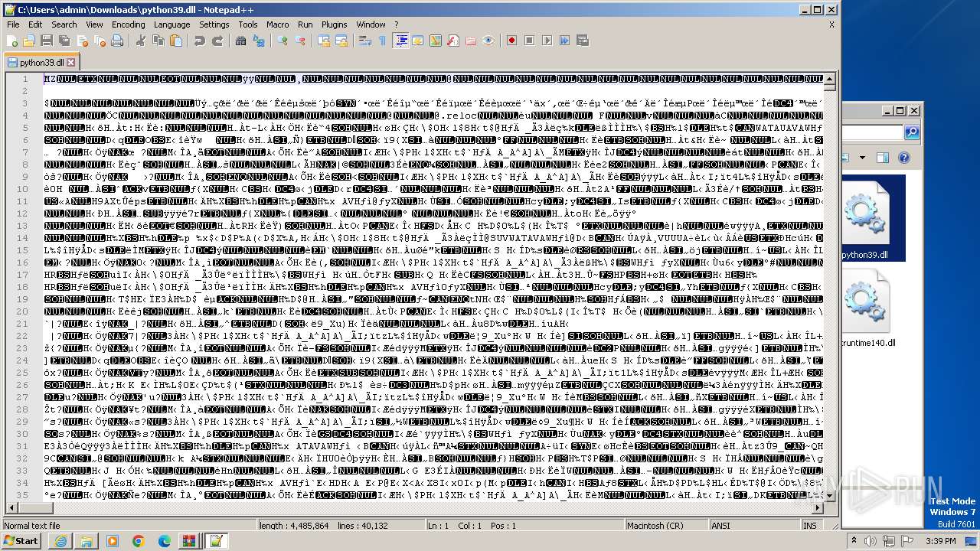980x551 pixels.
Task: Open the View menu
Action: (94, 24)
